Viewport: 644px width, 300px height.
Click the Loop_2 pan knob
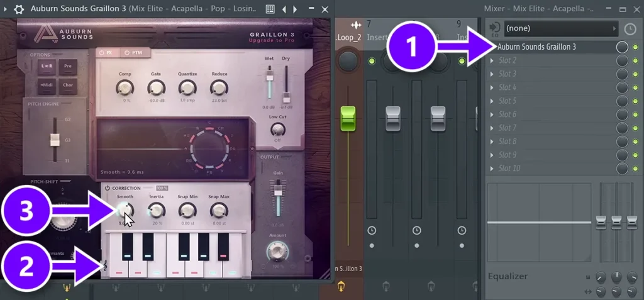pos(348,61)
